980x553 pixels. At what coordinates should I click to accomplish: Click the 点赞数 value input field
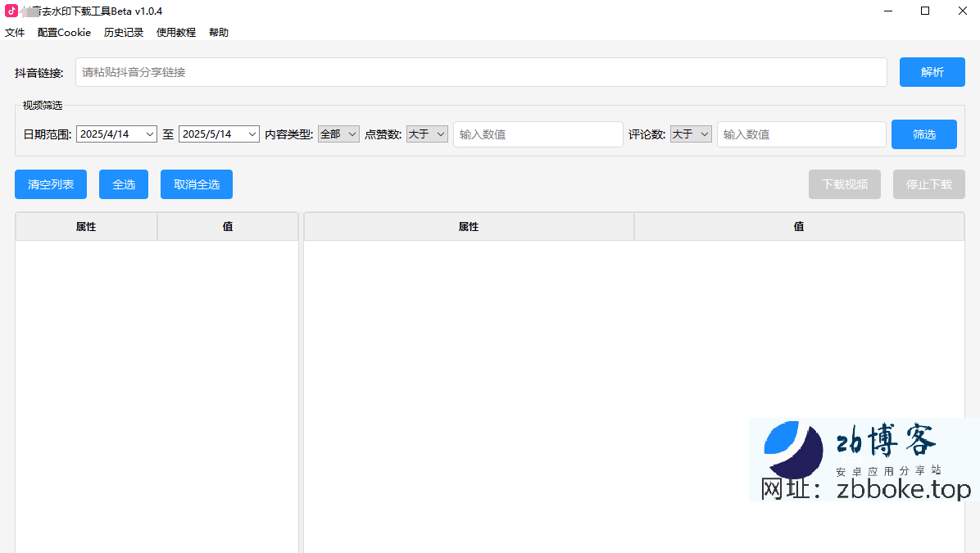point(538,134)
